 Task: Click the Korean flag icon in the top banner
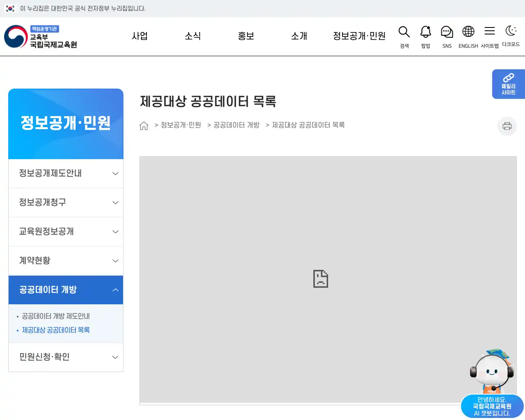(x=10, y=8)
